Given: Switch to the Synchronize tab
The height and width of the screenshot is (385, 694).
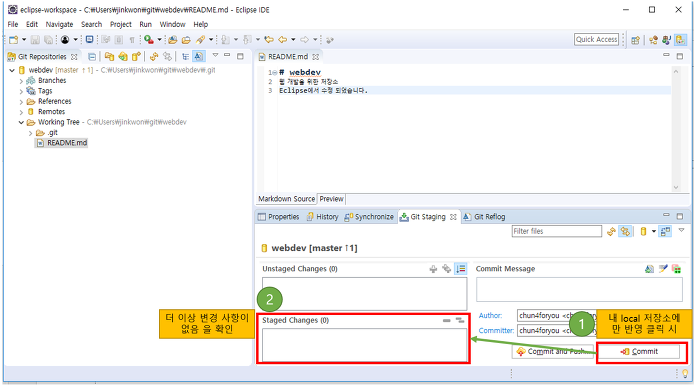Looking at the screenshot, I should [x=369, y=217].
